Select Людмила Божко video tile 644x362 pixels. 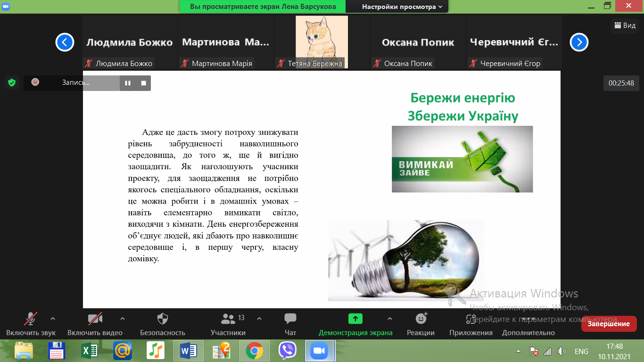pyautogui.click(x=130, y=42)
